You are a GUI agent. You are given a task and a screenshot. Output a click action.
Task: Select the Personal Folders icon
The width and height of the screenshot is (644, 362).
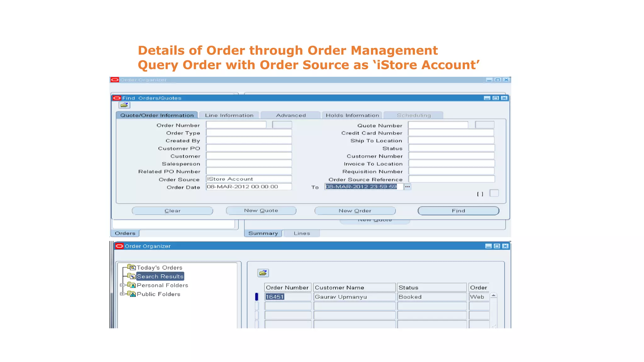coord(132,285)
